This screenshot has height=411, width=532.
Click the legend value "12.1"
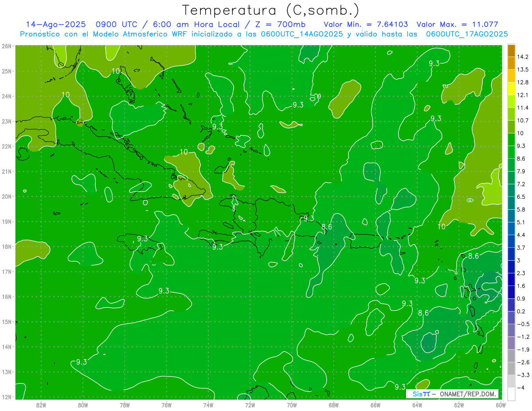[x=522, y=95]
